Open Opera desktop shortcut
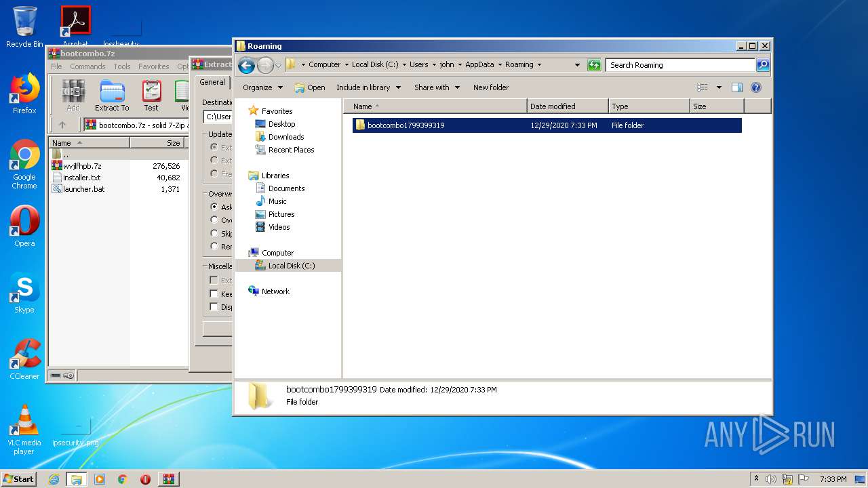The image size is (868, 488). [x=24, y=226]
